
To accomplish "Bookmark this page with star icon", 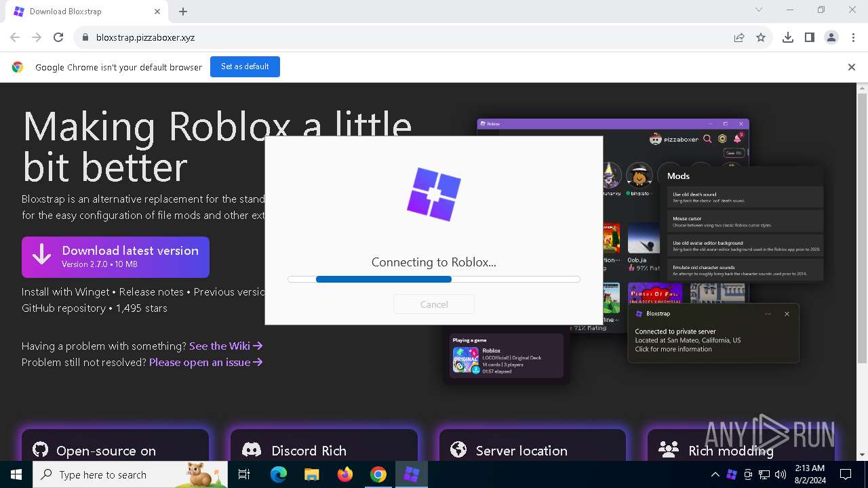I will pyautogui.click(x=761, y=37).
